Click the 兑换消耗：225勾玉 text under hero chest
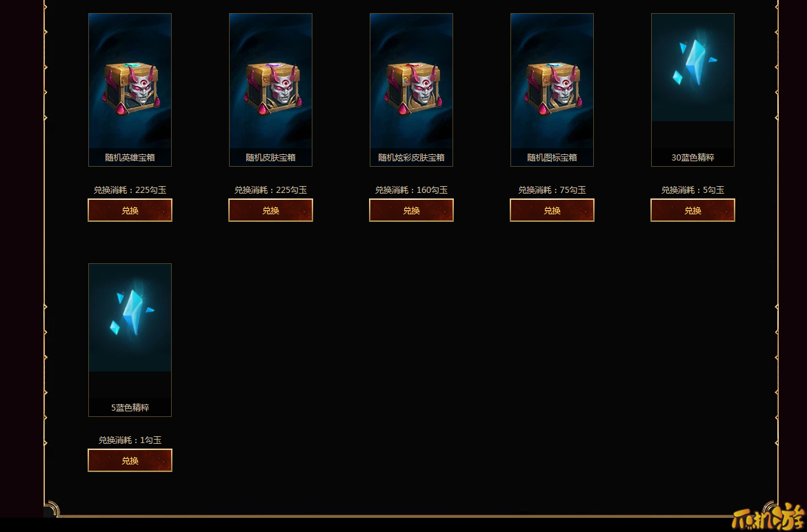The width and height of the screenshot is (807, 532). 130,190
